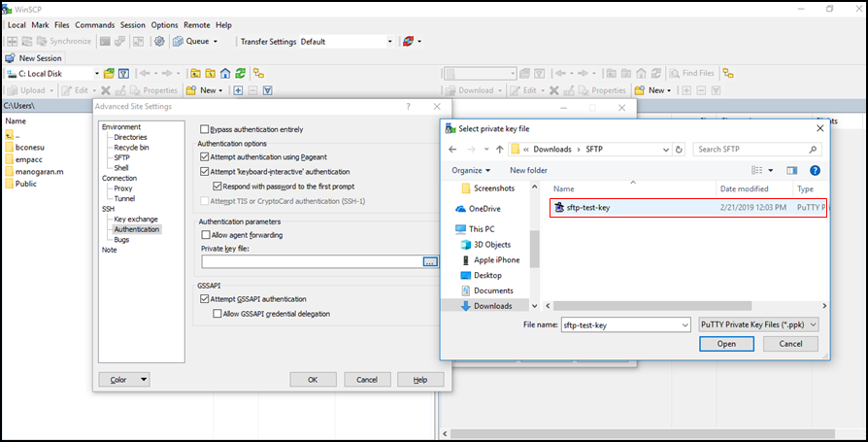Click the local panel select-all filter icon
This screenshot has width=868, height=442.
[x=267, y=90]
